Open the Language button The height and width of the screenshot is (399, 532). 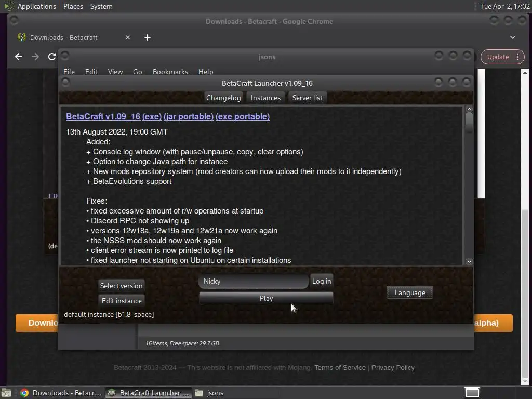tap(409, 292)
